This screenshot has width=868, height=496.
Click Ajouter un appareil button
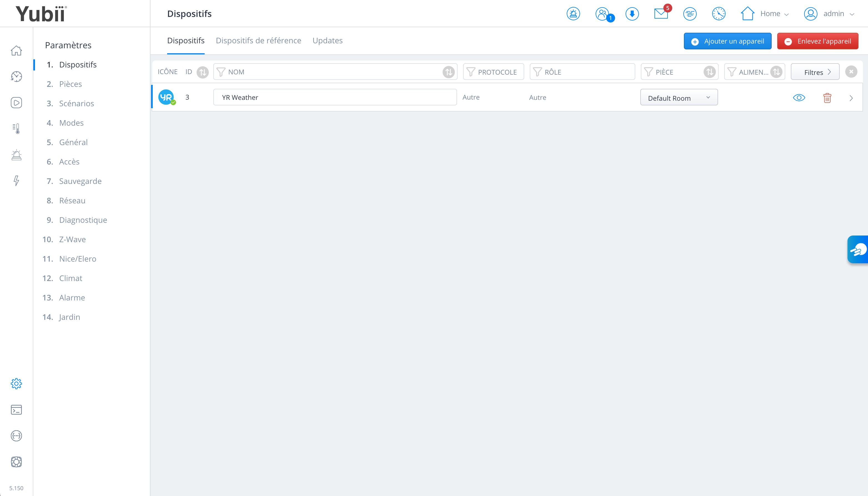click(727, 41)
